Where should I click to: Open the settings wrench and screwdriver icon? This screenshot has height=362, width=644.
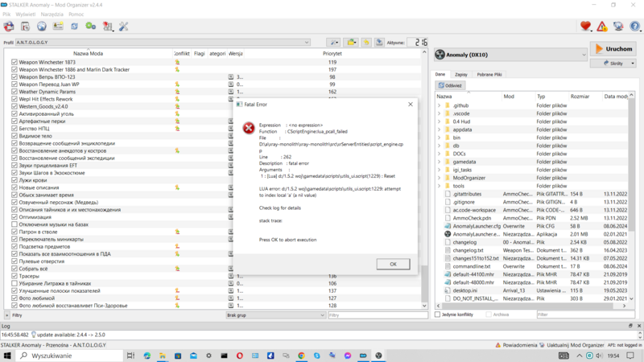(x=124, y=27)
